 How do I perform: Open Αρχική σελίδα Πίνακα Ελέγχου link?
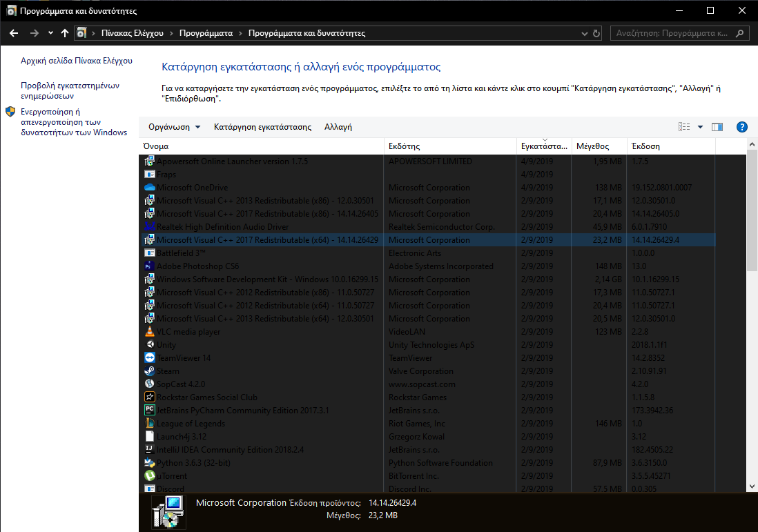(77, 61)
